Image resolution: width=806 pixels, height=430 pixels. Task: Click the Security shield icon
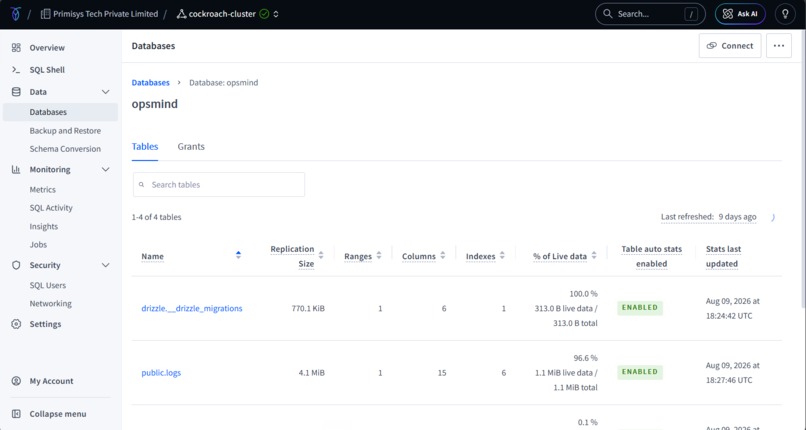coord(16,265)
